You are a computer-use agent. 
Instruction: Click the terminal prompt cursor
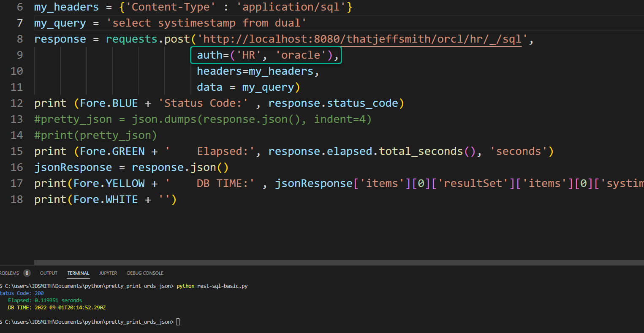[x=178, y=322]
